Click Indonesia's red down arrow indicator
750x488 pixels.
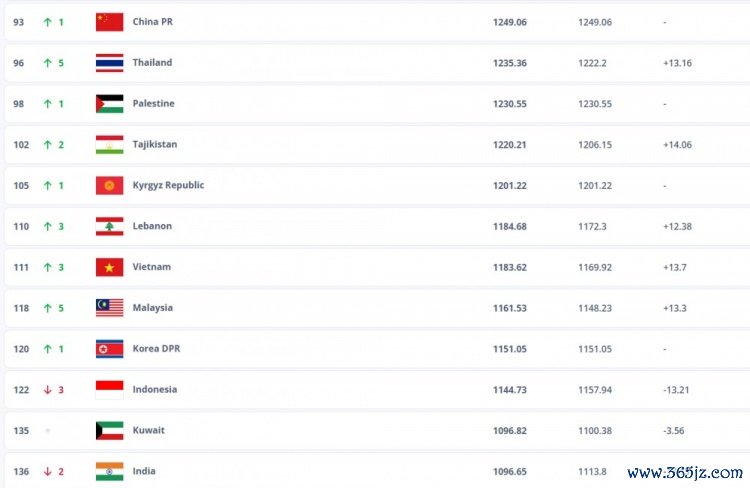tap(47, 390)
